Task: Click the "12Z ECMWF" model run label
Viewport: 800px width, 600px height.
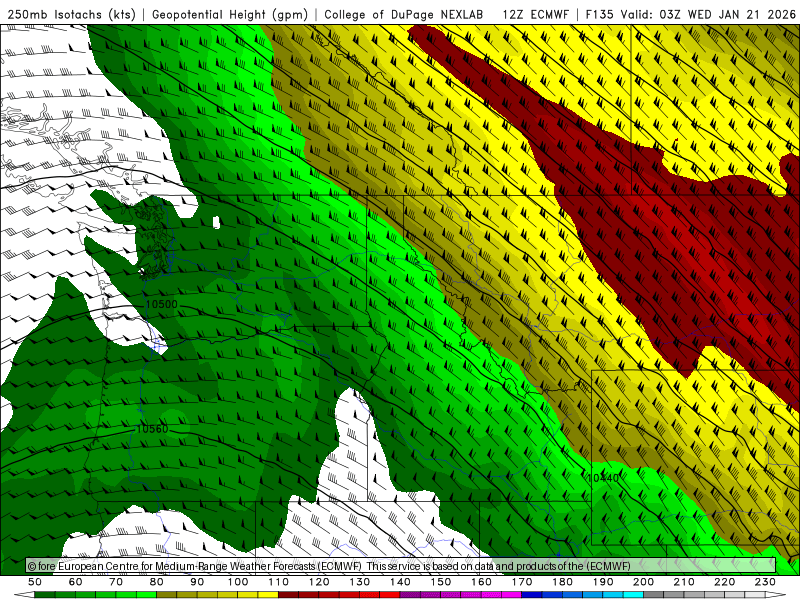Action: tap(535, 14)
